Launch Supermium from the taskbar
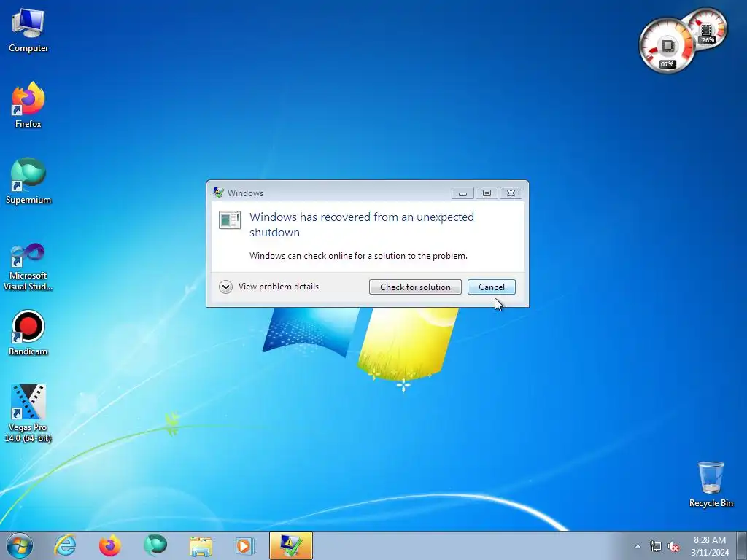This screenshot has height=560, width=747. (x=155, y=545)
